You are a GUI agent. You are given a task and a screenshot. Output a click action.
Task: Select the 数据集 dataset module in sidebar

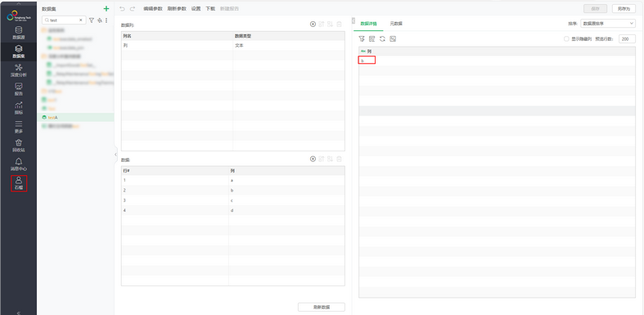(19, 52)
